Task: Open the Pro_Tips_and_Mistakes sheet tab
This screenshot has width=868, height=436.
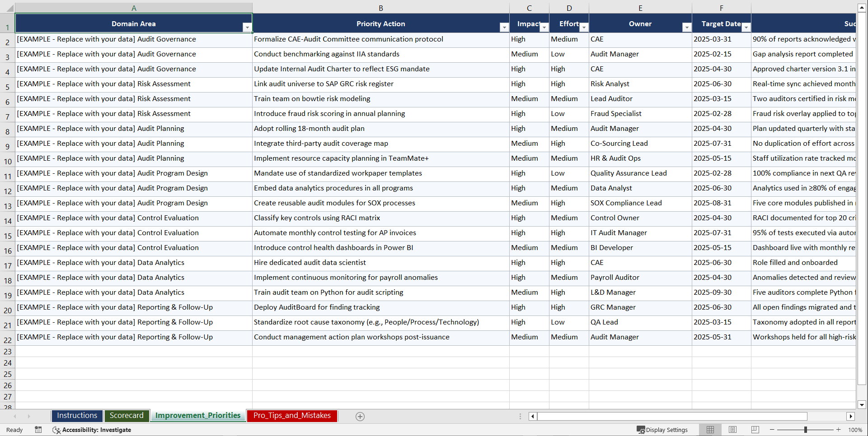Action: click(292, 416)
